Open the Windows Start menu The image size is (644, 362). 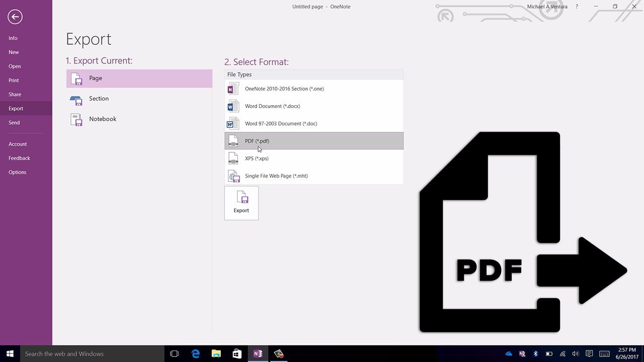10,354
